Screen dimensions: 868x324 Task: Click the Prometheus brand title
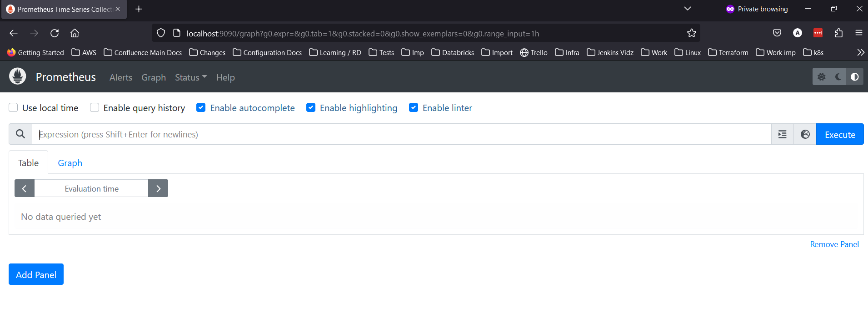click(x=66, y=77)
